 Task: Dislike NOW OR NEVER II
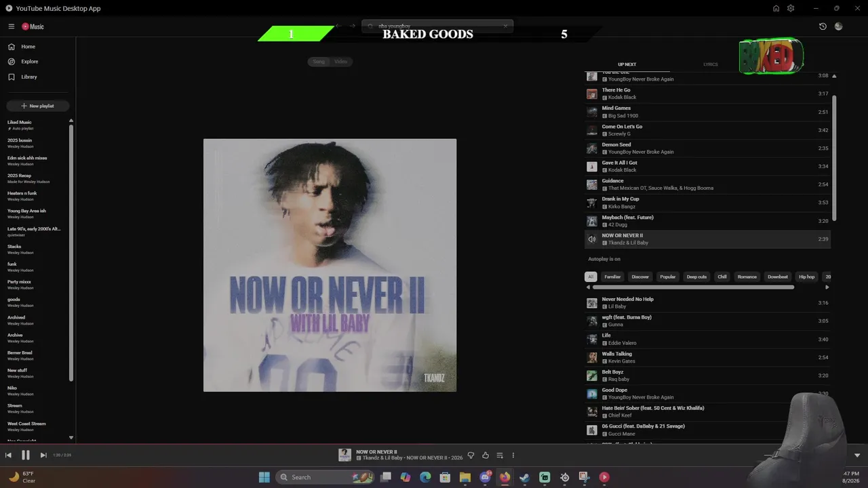pos(471,455)
